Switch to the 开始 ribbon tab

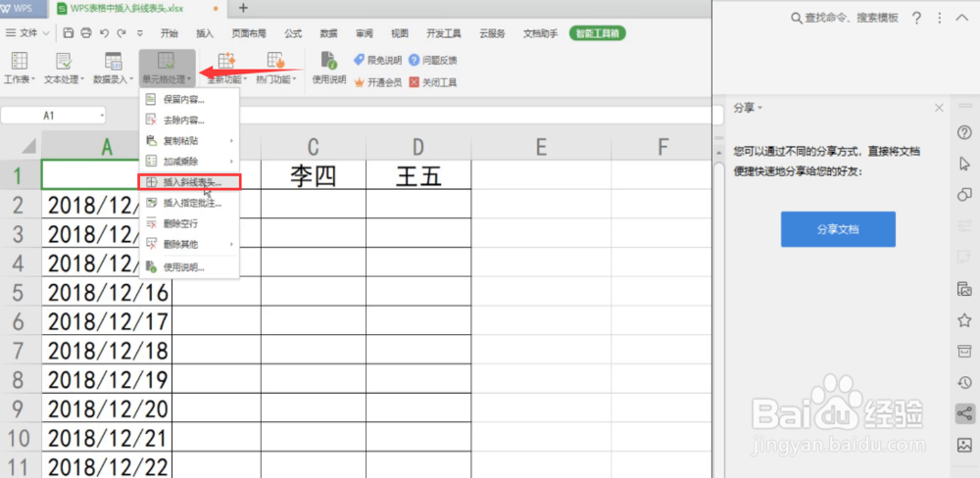[169, 33]
